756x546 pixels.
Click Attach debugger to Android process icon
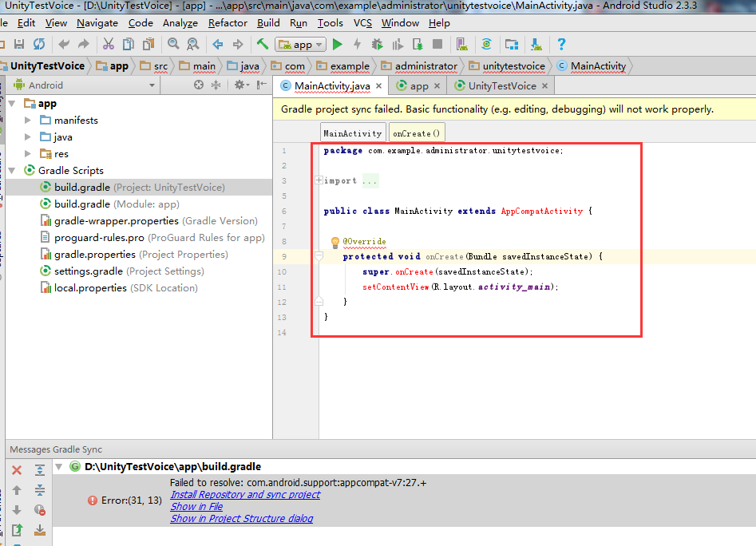pos(418,45)
